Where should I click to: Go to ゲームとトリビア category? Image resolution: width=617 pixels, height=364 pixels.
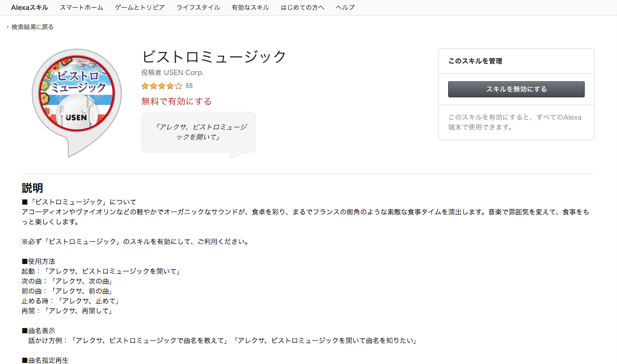pos(140,7)
